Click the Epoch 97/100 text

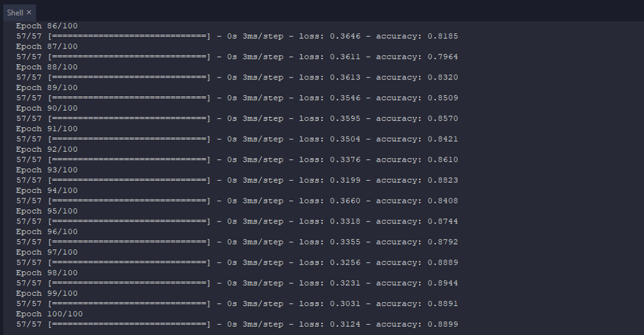tap(47, 253)
